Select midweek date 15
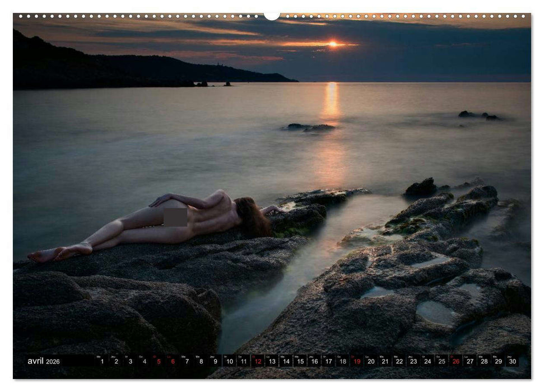The height and width of the screenshot is (392, 544). pyautogui.click(x=300, y=362)
